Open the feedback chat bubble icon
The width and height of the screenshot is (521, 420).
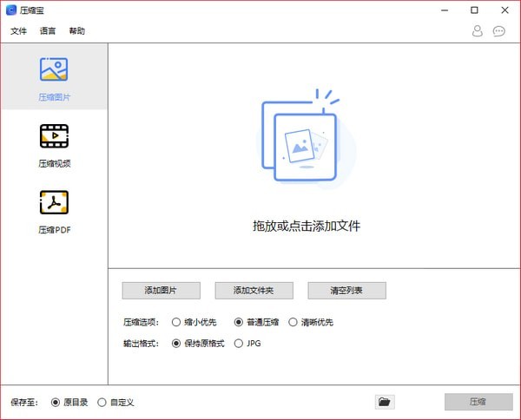point(499,31)
